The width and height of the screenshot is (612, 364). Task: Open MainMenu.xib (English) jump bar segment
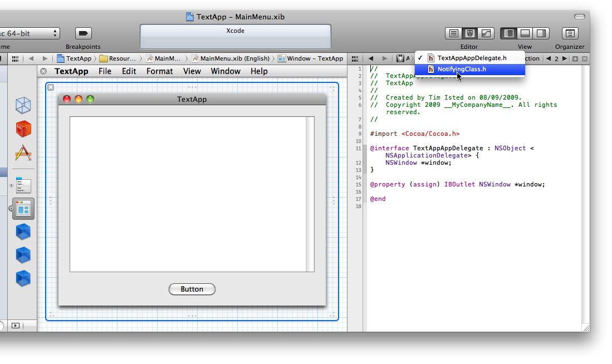[x=231, y=58]
